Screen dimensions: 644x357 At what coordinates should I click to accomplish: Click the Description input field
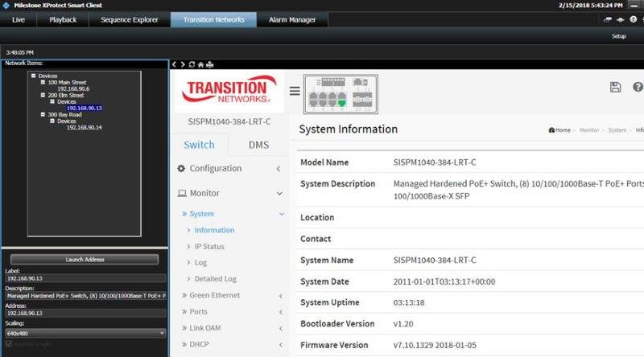[85, 296]
